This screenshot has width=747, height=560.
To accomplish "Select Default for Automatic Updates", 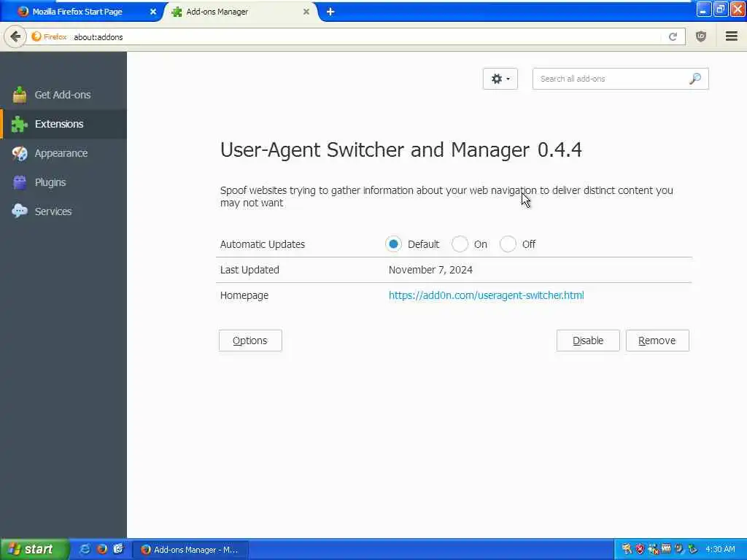I will [x=393, y=244].
